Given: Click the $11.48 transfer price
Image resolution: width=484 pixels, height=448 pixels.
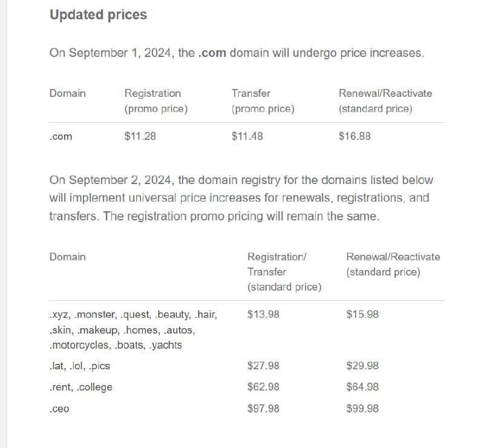Looking at the screenshot, I should [247, 136].
